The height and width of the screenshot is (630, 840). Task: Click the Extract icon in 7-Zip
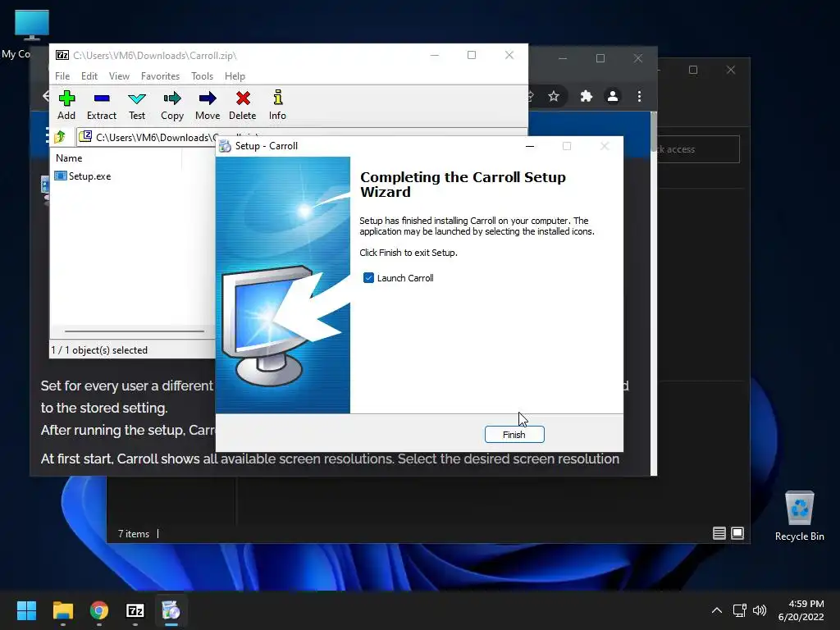click(101, 105)
